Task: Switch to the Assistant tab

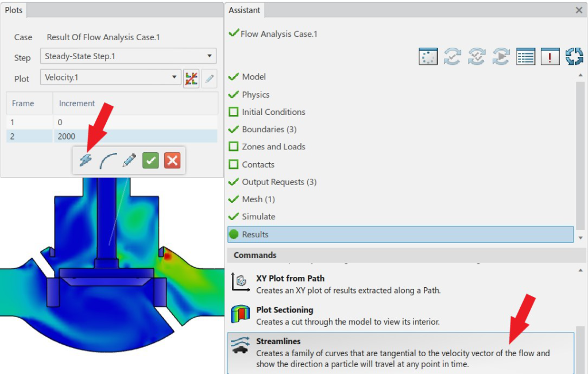Action: 245,10
